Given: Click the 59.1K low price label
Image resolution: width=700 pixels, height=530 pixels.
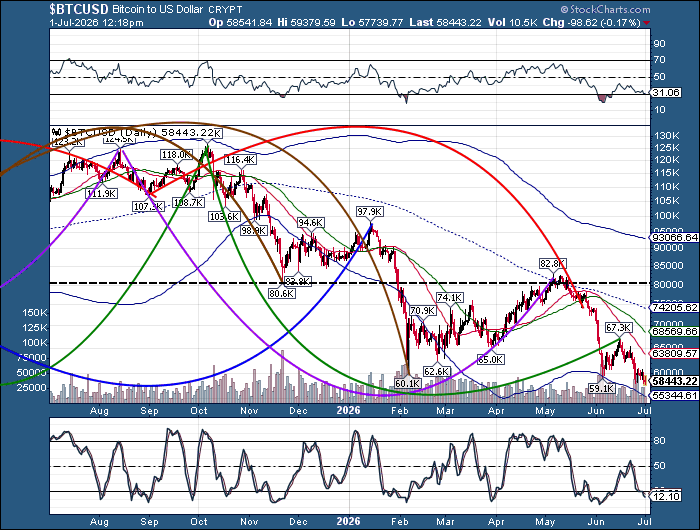Looking at the screenshot, I should (x=602, y=388).
